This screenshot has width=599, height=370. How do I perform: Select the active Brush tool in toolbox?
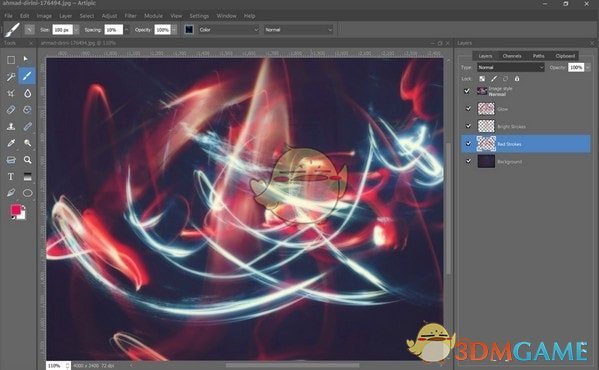coord(27,76)
